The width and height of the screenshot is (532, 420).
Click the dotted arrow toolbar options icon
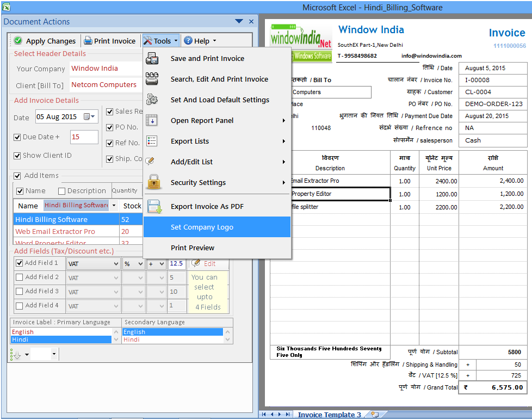click(x=15, y=355)
